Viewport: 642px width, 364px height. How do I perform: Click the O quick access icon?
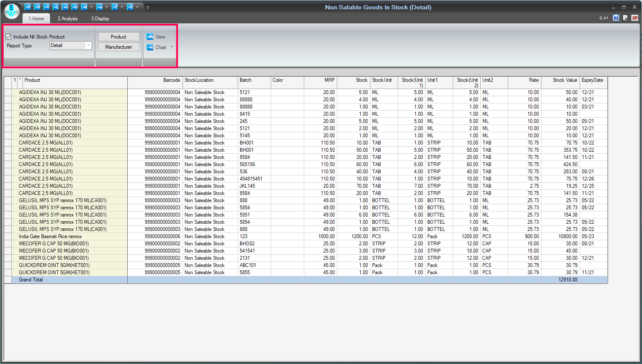(75, 7)
